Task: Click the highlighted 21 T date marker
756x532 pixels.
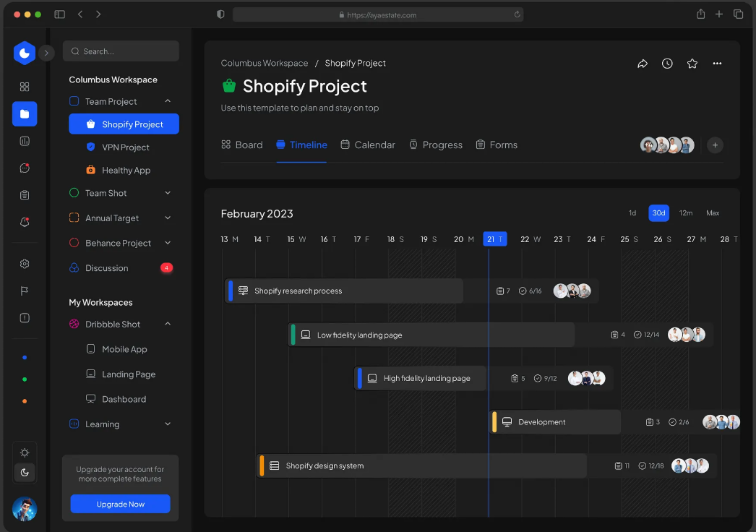Action: pyautogui.click(x=495, y=239)
